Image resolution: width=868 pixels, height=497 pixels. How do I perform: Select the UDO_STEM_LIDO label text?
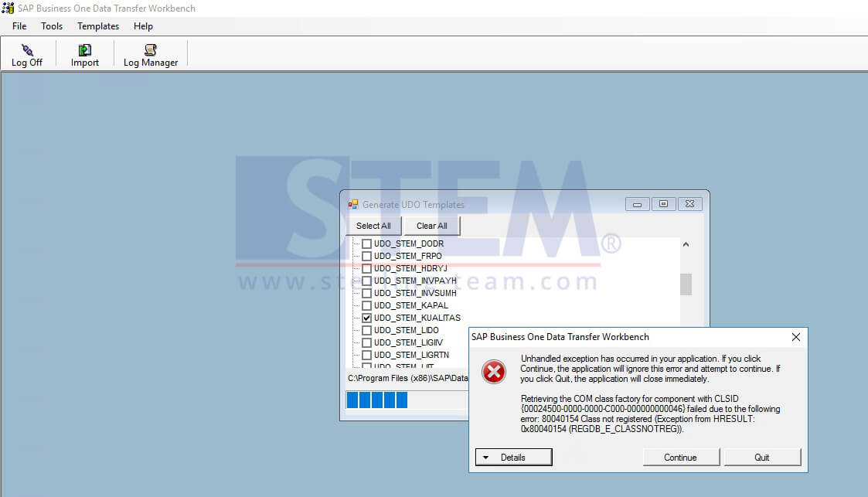(406, 330)
